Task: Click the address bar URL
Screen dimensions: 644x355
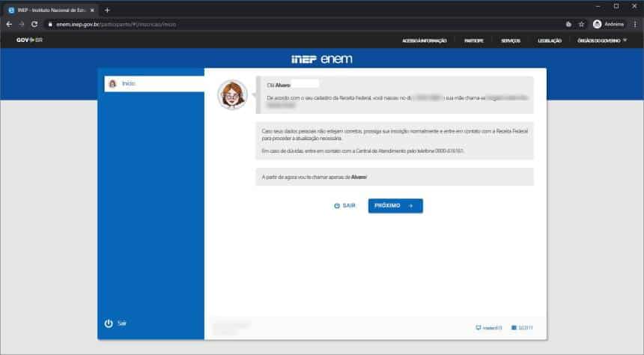Action: click(116, 25)
